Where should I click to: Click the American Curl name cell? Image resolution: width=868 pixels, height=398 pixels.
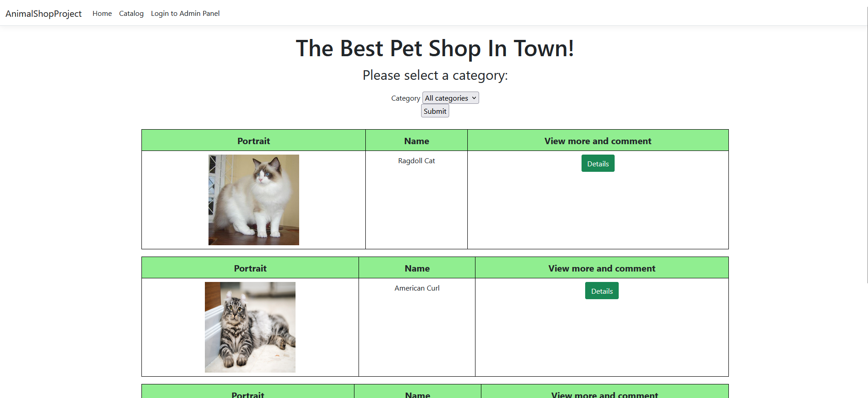coord(417,288)
